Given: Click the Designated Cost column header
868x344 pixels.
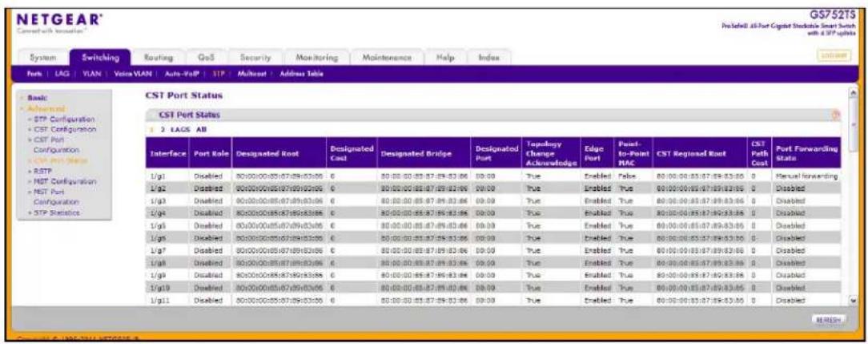Looking at the screenshot, I should tap(352, 153).
